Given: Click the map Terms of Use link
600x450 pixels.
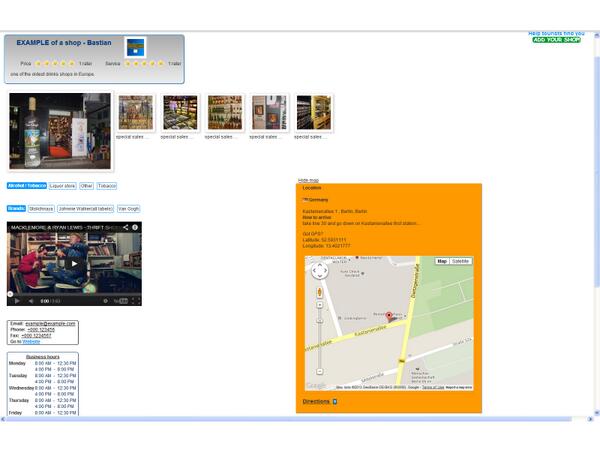Looking at the screenshot, I should [433, 388].
